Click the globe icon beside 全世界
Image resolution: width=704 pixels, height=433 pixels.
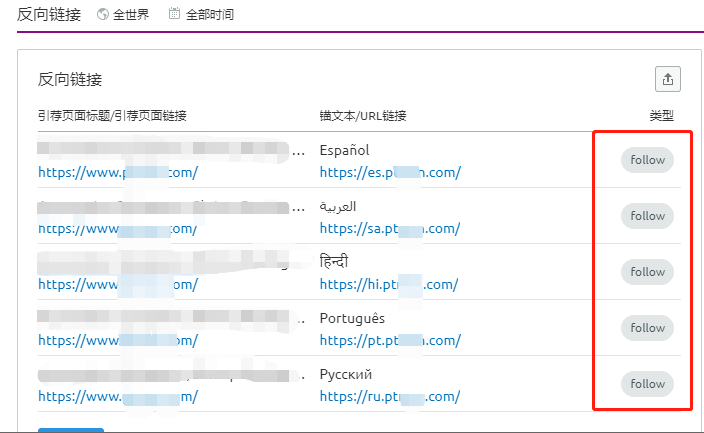coord(103,14)
